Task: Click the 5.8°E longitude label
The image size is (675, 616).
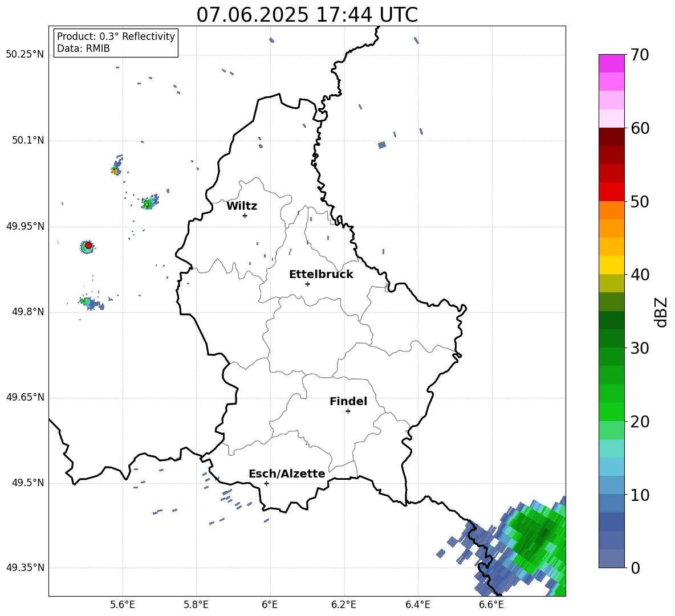Action: 196,605
